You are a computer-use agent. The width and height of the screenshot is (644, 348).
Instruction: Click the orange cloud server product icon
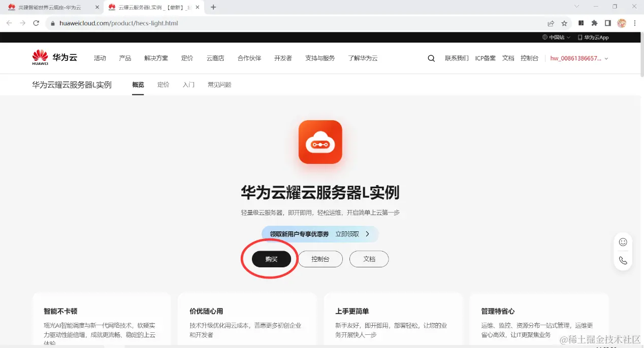320,142
